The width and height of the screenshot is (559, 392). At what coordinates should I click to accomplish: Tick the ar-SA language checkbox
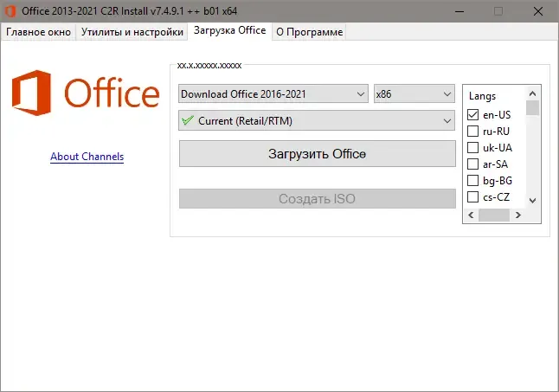point(472,164)
